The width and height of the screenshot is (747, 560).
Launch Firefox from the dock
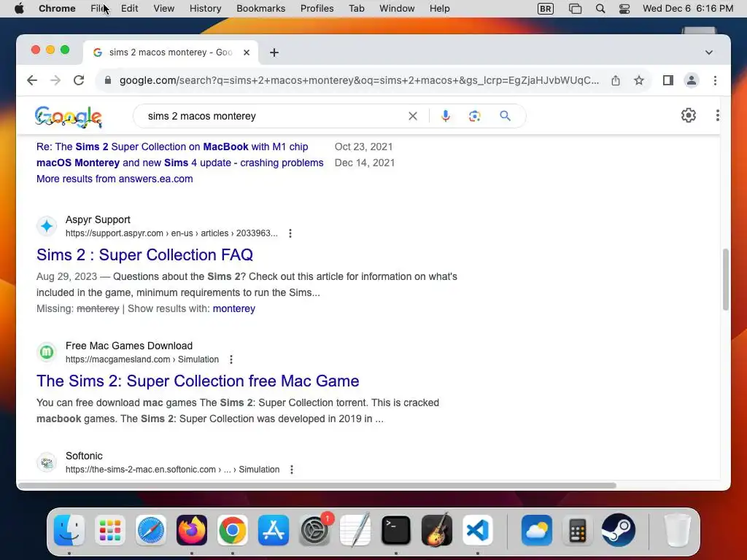192,530
